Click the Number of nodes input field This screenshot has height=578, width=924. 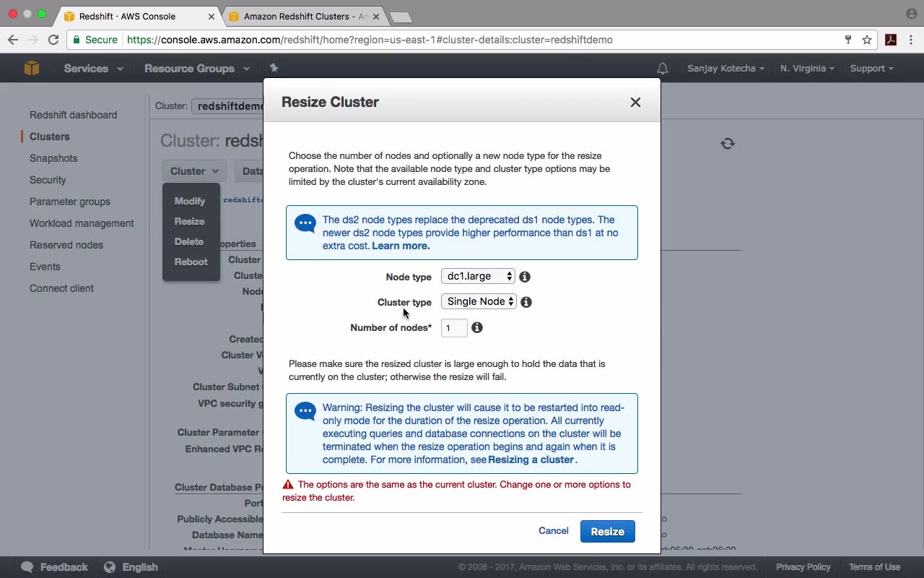tap(454, 328)
